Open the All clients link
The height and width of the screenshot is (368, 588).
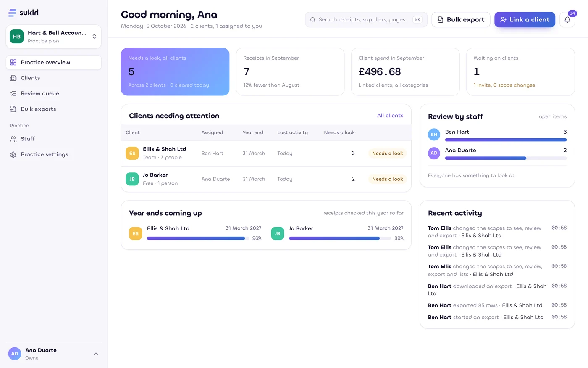(390, 116)
